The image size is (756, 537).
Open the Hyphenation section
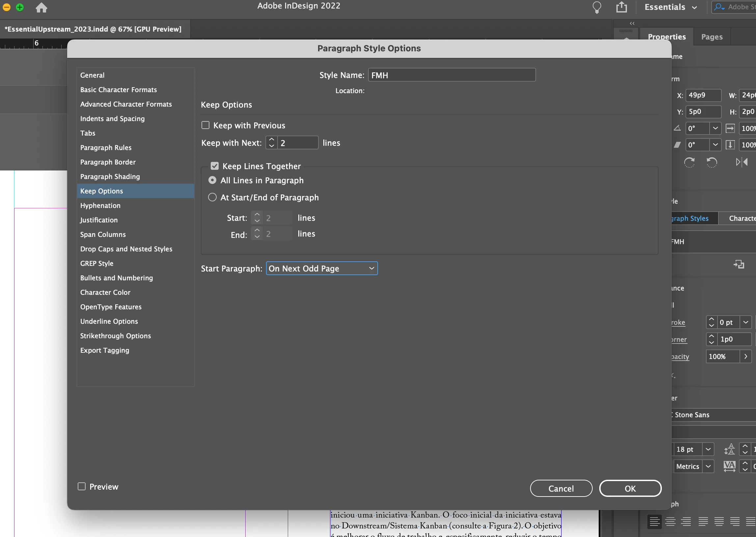(x=100, y=205)
